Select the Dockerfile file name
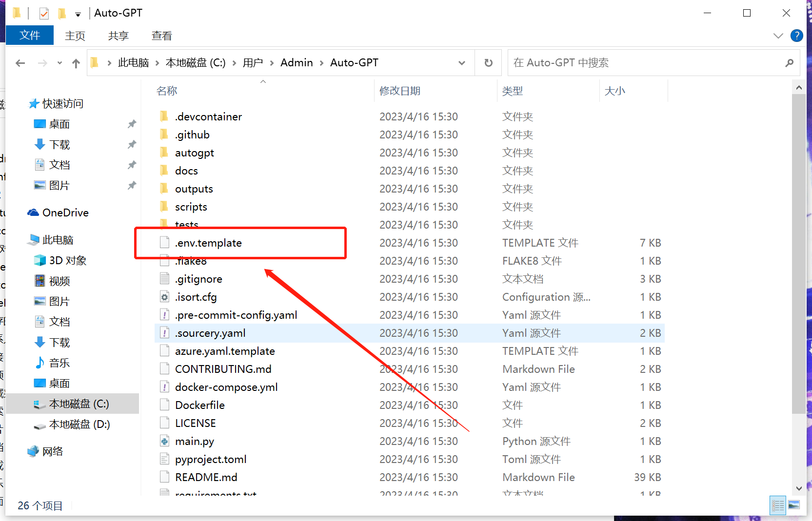 point(200,405)
